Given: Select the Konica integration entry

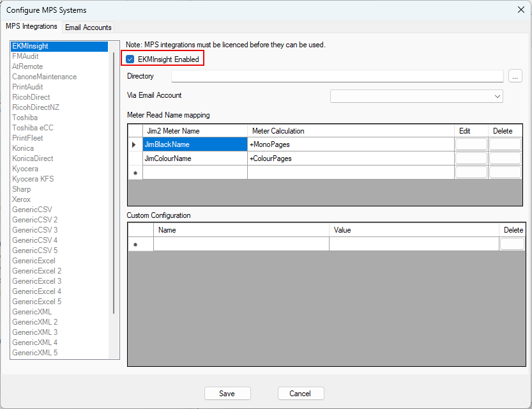Looking at the screenshot, I should 59,148.
